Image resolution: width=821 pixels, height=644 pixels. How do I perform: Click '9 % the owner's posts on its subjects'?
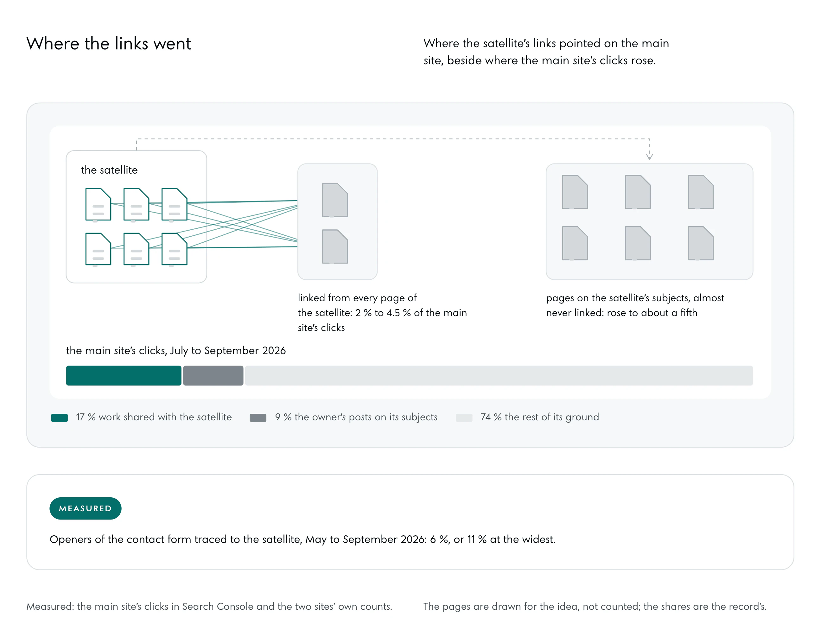pyautogui.click(x=356, y=417)
